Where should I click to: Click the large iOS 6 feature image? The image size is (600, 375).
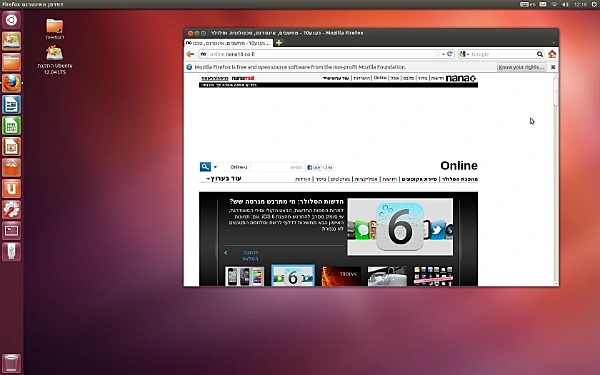point(400,227)
